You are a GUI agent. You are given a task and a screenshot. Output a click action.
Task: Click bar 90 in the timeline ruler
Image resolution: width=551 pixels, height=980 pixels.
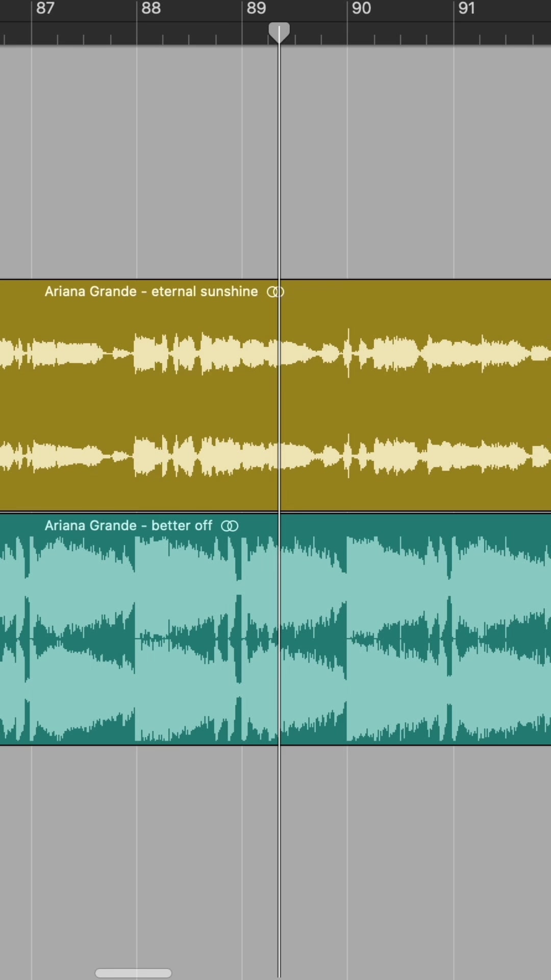coord(361,8)
